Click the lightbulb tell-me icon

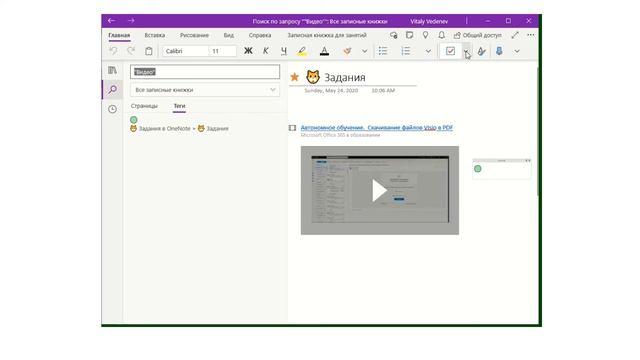click(425, 35)
